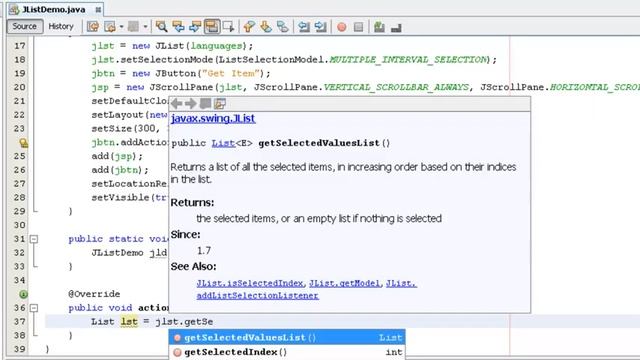
Task: Click the "Get Item" string literal
Action: pos(231,73)
